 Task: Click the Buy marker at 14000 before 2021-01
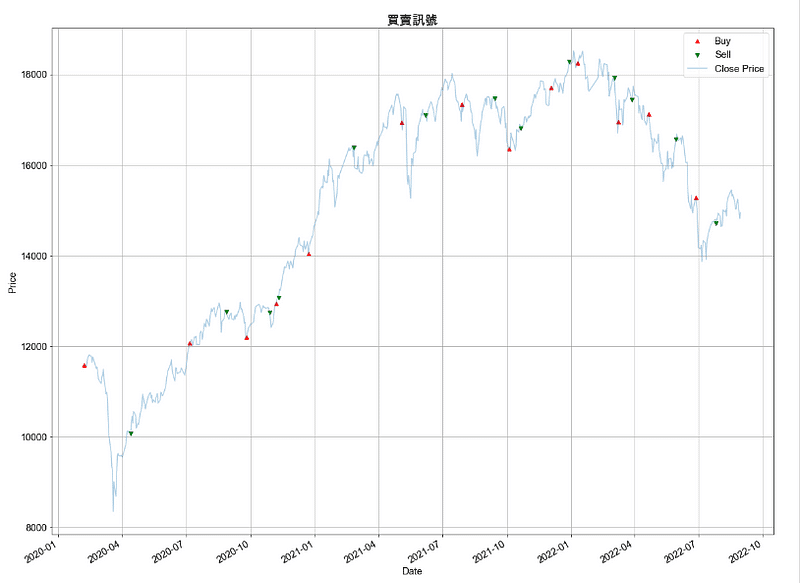(309, 254)
